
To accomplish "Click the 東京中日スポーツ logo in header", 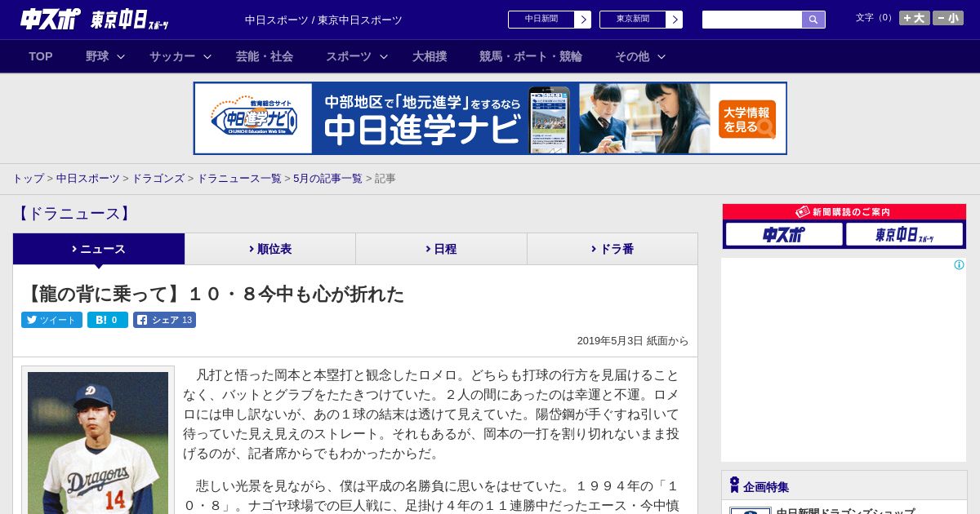I will click(x=130, y=20).
